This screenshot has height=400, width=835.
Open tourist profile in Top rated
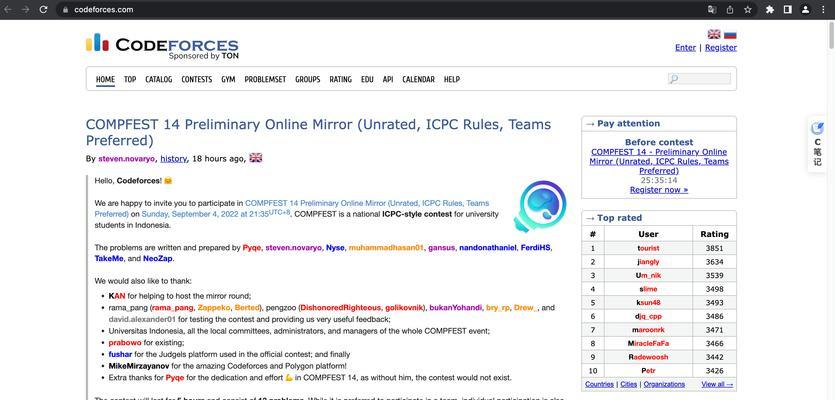pos(648,248)
